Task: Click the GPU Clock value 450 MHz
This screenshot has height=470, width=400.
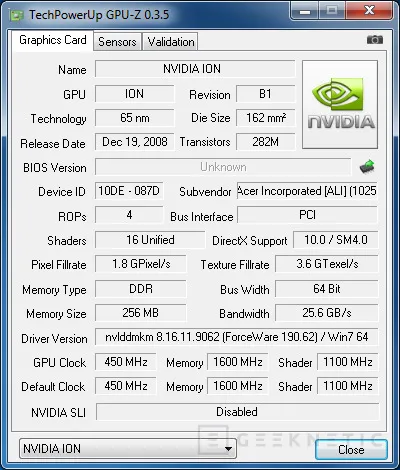Action: (x=126, y=362)
